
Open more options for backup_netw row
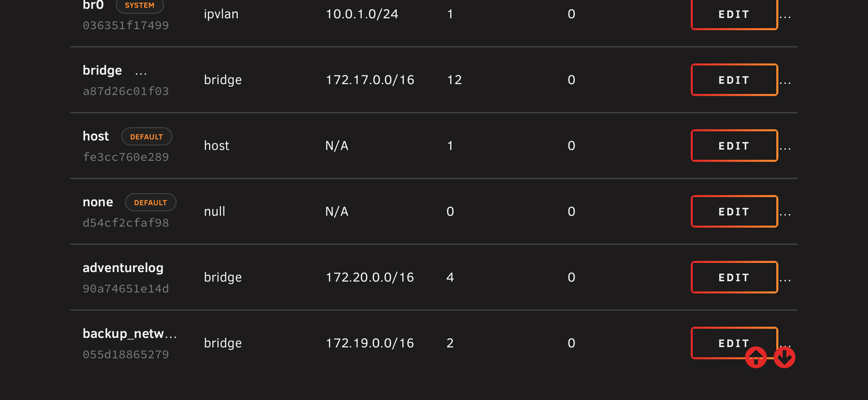[785, 345]
